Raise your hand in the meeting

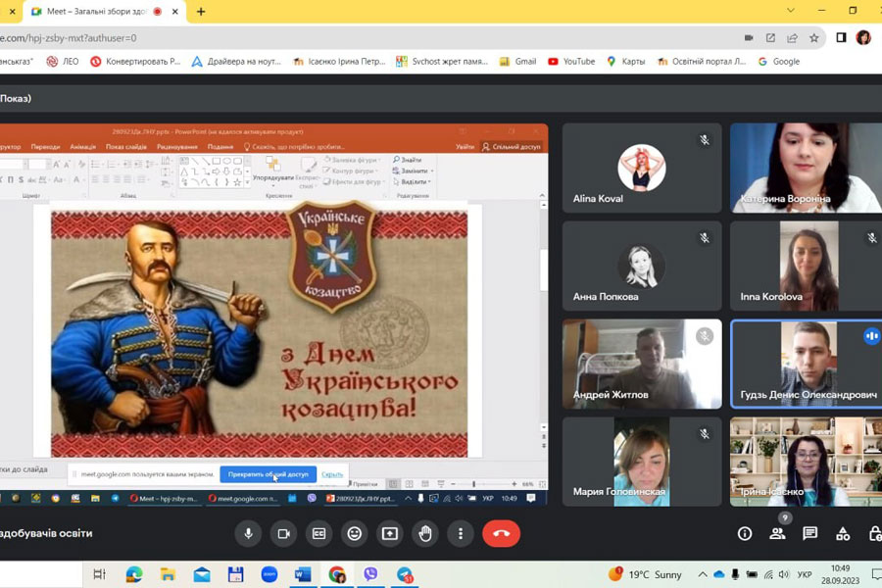[x=425, y=533]
